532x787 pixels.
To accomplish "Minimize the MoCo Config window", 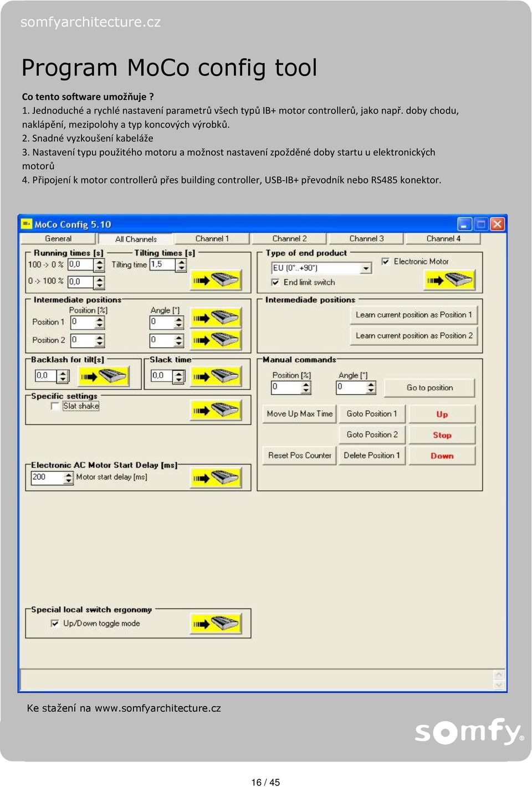I will coord(464,224).
